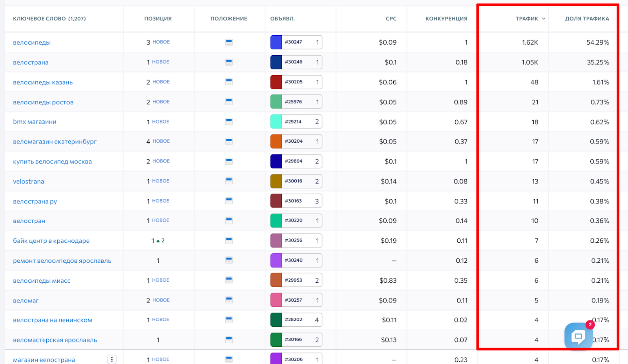Viewport: 628px width, 364px height.
Task: Sort by CPC column header
Action: tap(391, 18)
